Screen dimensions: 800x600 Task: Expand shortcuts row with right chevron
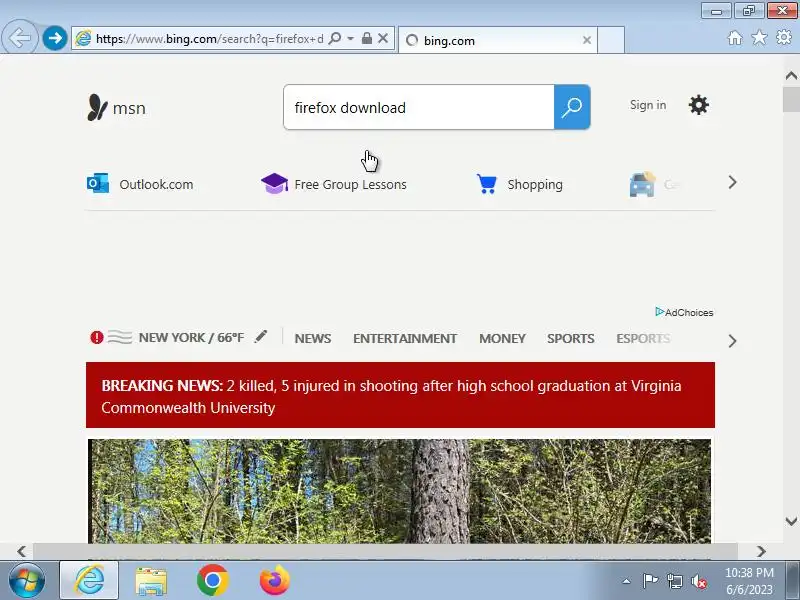click(732, 182)
